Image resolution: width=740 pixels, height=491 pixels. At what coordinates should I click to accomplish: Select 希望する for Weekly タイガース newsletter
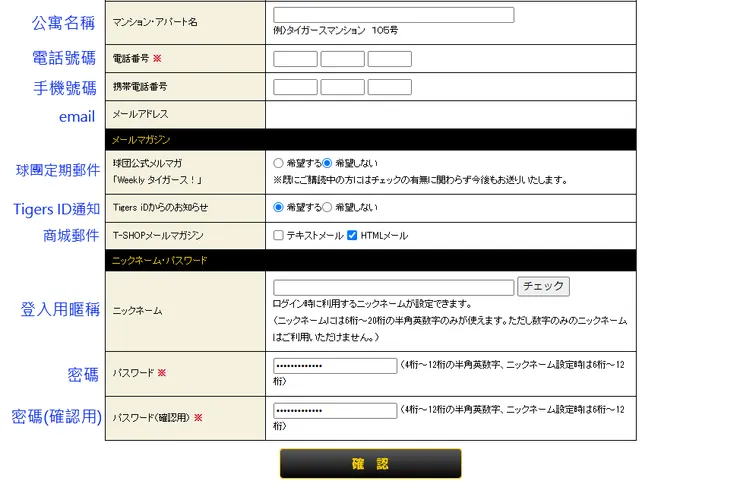[278, 163]
